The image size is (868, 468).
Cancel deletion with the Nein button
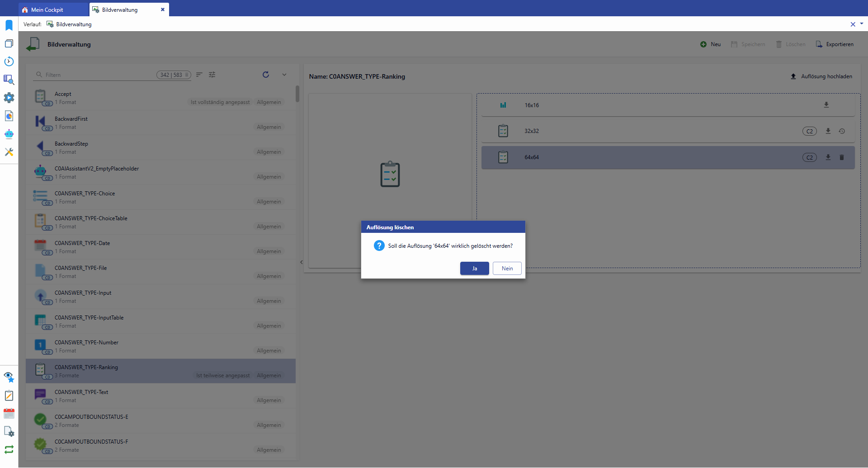507,269
